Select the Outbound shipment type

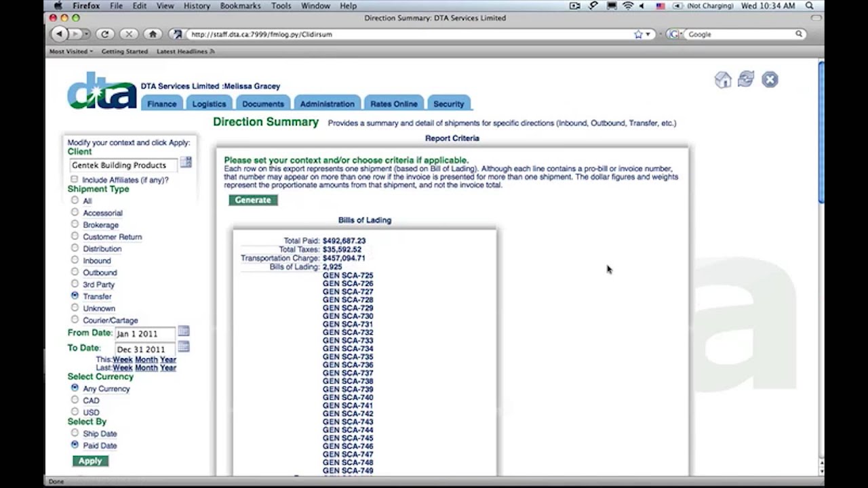(x=75, y=272)
